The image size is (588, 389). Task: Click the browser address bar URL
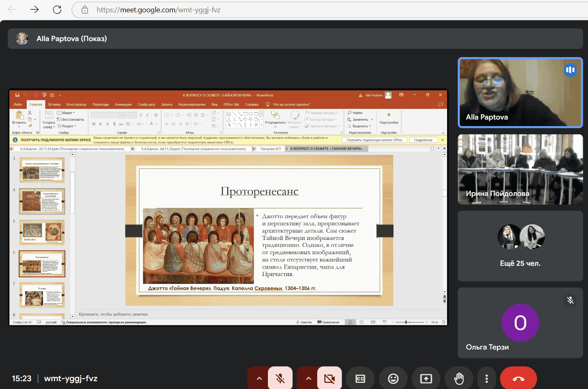[159, 10]
